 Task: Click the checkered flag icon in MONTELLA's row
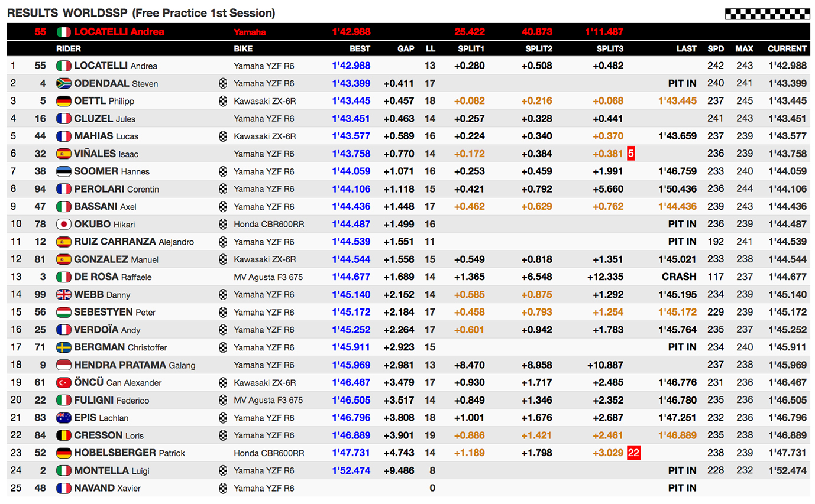click(x=223, y=471)
